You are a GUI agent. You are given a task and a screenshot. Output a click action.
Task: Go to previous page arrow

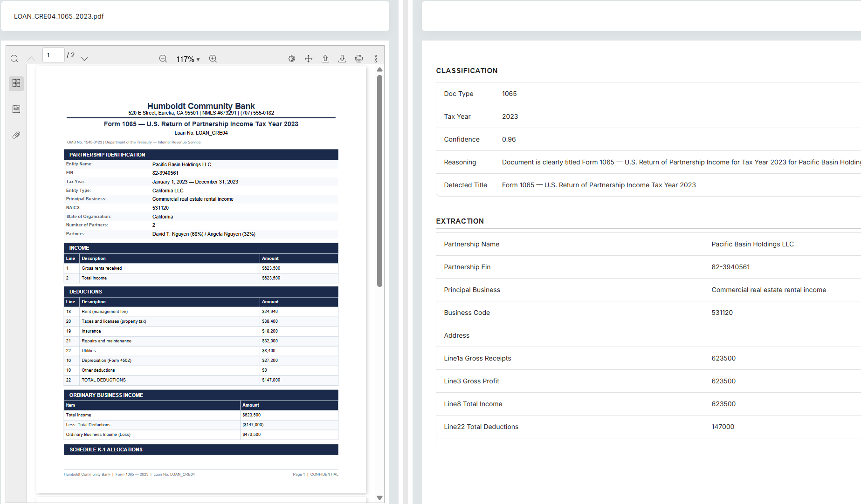point(31,59)
